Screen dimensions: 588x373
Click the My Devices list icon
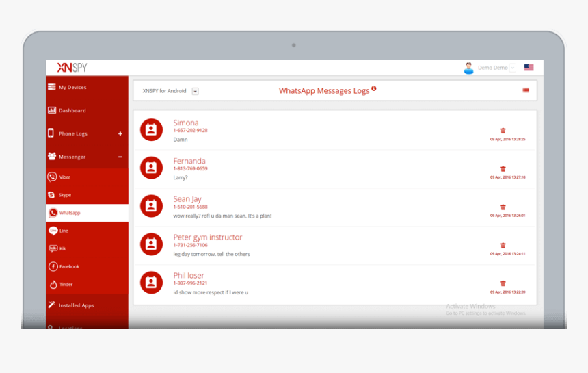point(52,87)
